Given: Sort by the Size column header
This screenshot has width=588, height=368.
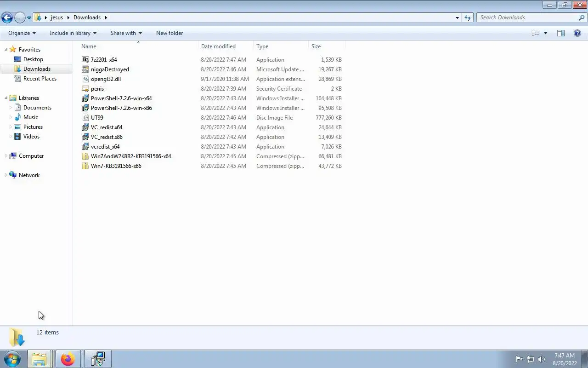Looking at the screenshot, I should click(x=327, y=46).
